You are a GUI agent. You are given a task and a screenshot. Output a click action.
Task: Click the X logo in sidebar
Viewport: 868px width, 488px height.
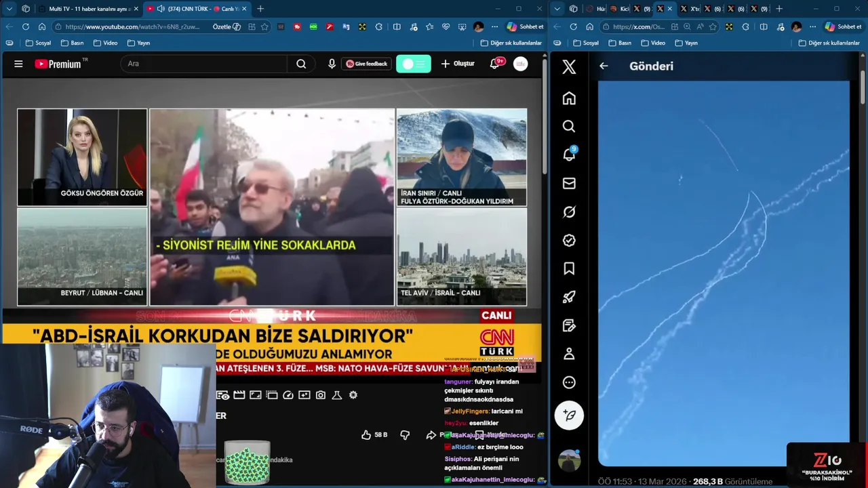569,66
